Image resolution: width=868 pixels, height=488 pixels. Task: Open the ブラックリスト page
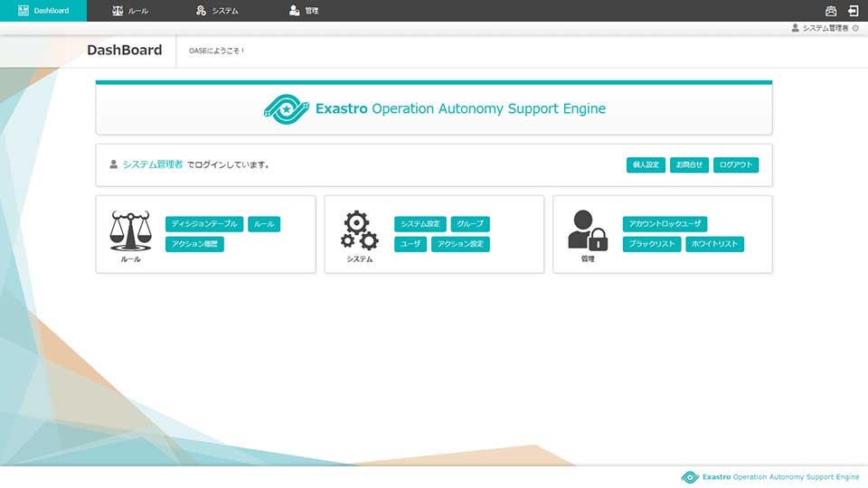point(652,244)
